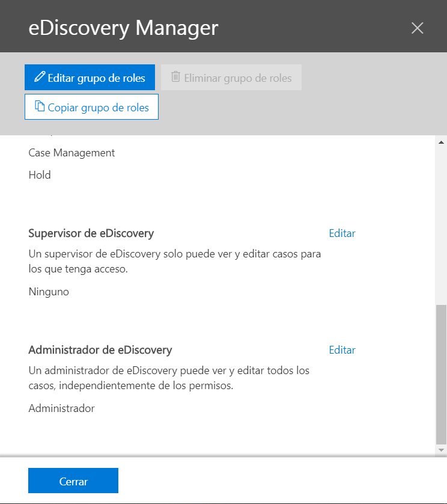447x504 pixels.
Task: Select the Case Management role entry
Action: 71,153
